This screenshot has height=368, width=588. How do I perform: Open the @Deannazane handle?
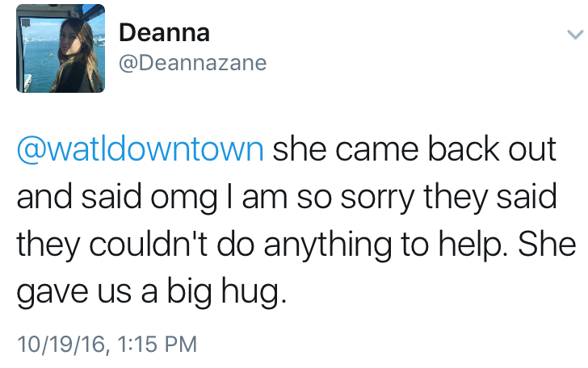click(192, 62)
